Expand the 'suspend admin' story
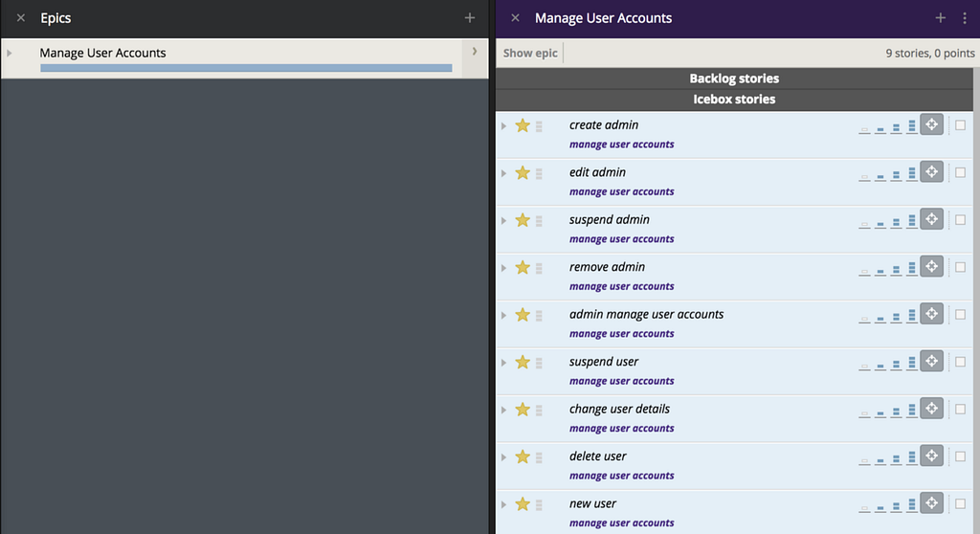Screen dimensions: 980x534 click(x=504, y=220)
